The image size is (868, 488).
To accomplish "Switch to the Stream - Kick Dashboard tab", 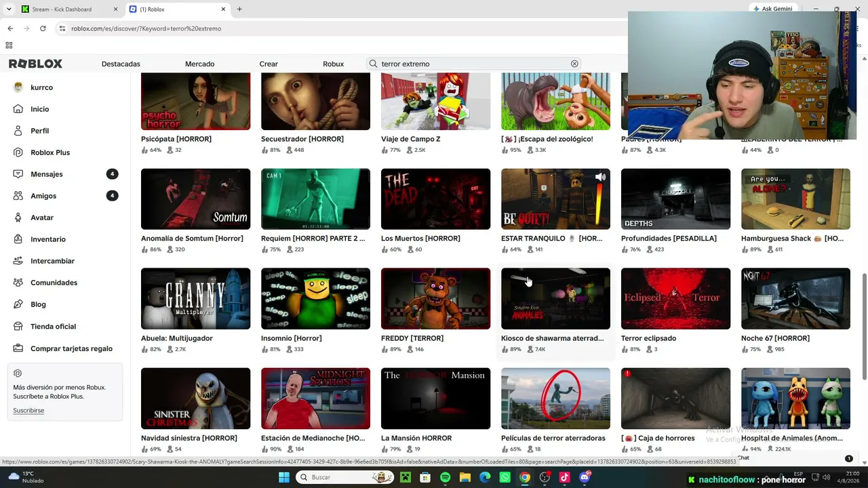I will click(x=62, y=9).
